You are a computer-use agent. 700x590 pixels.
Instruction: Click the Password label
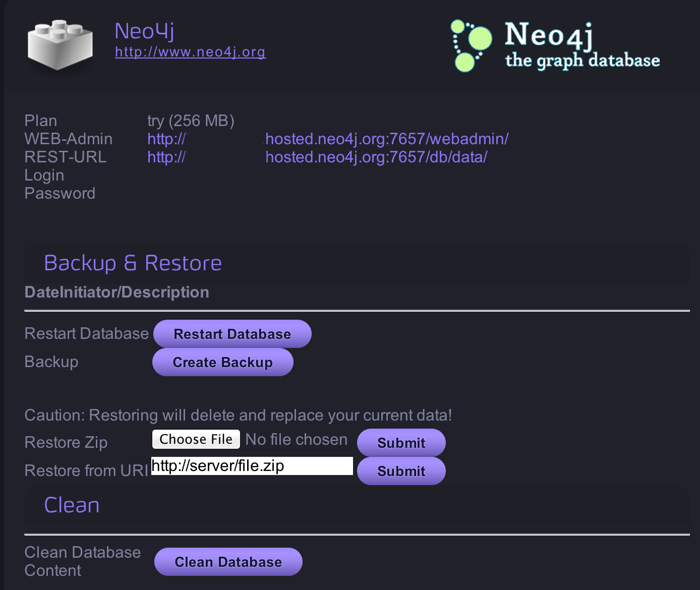[60, 194]
